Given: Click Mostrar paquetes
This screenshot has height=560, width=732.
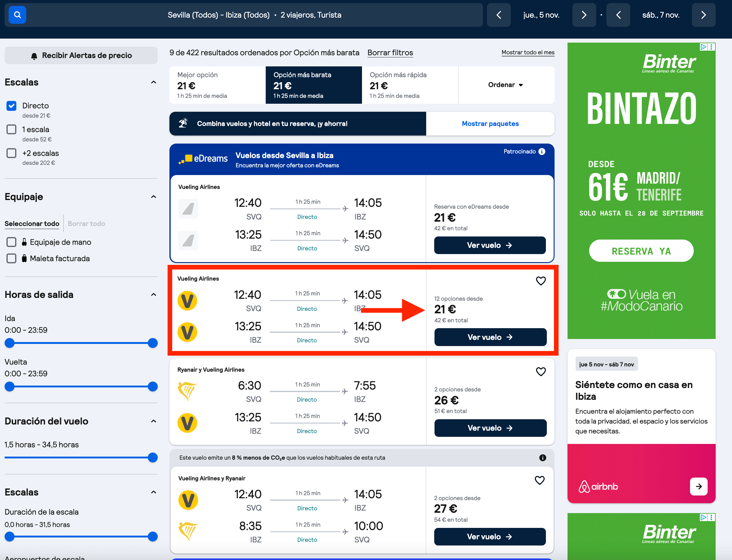Looking at the screenshot, I should (x=490, y=124).
